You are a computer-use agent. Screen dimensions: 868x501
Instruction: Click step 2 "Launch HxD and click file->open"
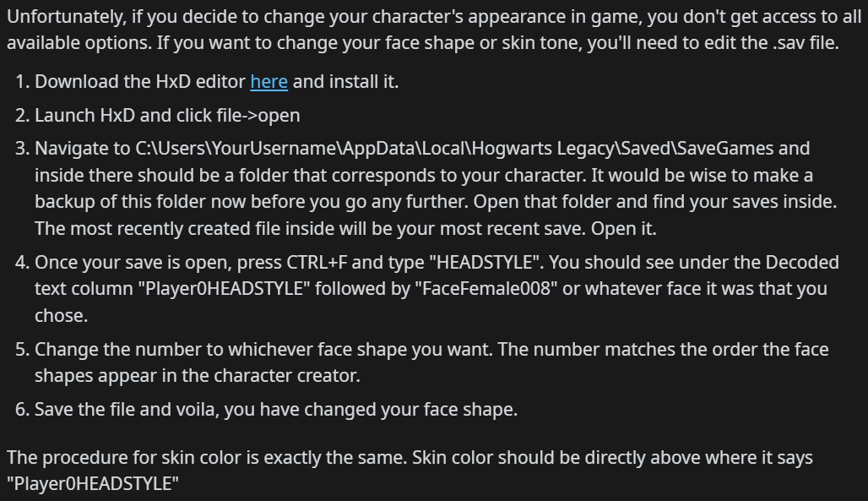167,115
